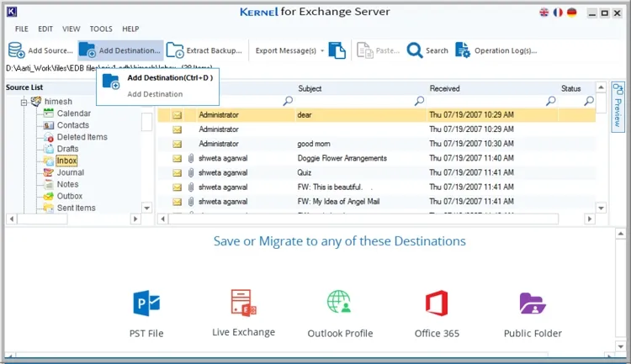
Task: Click message list scroll up arrow
Action: pyautogui.click(x=601, y=87)
